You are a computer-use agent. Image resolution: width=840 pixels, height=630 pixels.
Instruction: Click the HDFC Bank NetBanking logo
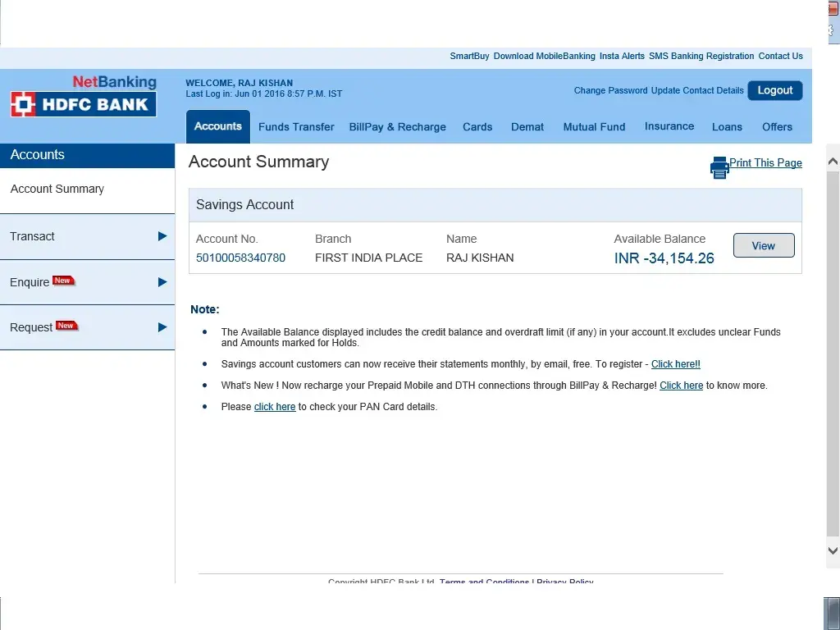pyautogui.click(x=84, y=97)
